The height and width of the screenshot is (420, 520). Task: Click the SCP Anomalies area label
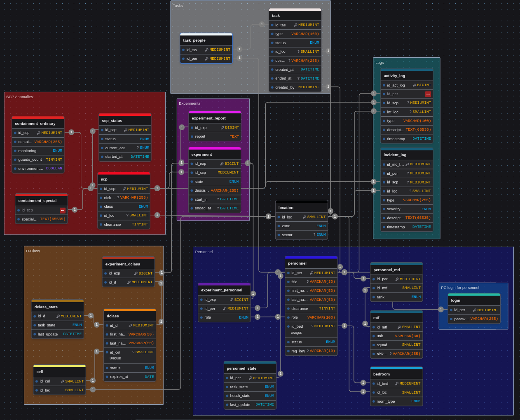[19, 97]
